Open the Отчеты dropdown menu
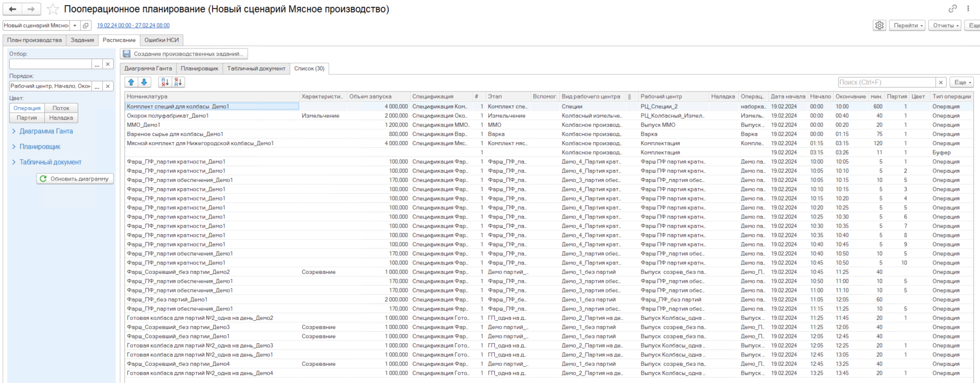The height and width of the screenshot is (383, 980). tap(946, 25)
